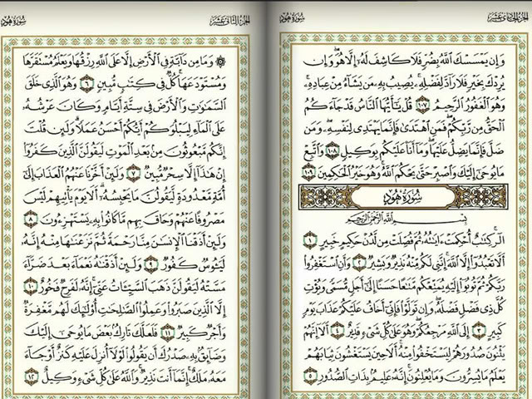Open the ornate سورة هود title banner
Viewport: 532px width, 399px height.
pos(402,197)
